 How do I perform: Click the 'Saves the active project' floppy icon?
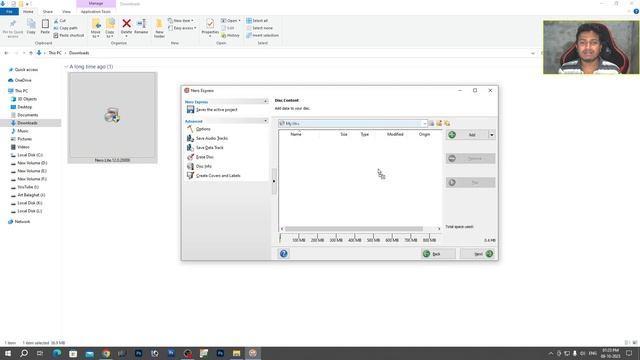coord(190,109)
